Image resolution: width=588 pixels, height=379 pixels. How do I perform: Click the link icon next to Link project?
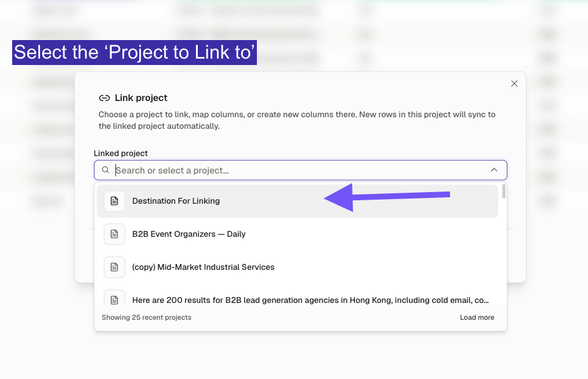104,98
